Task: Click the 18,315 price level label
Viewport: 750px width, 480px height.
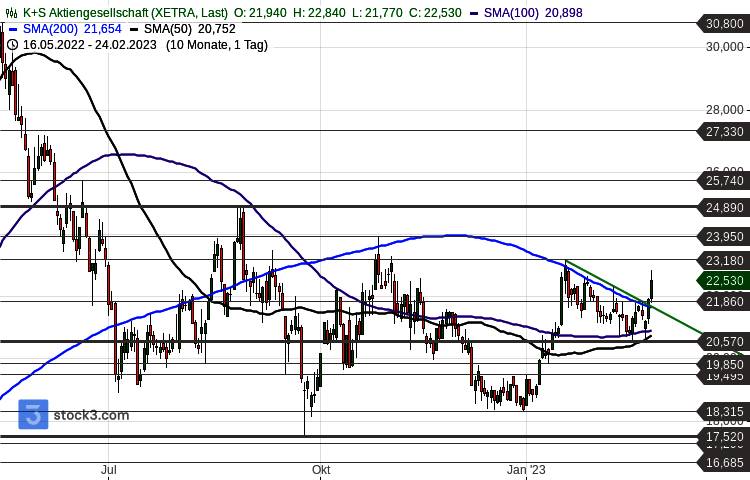Action: tap(724, 412)
